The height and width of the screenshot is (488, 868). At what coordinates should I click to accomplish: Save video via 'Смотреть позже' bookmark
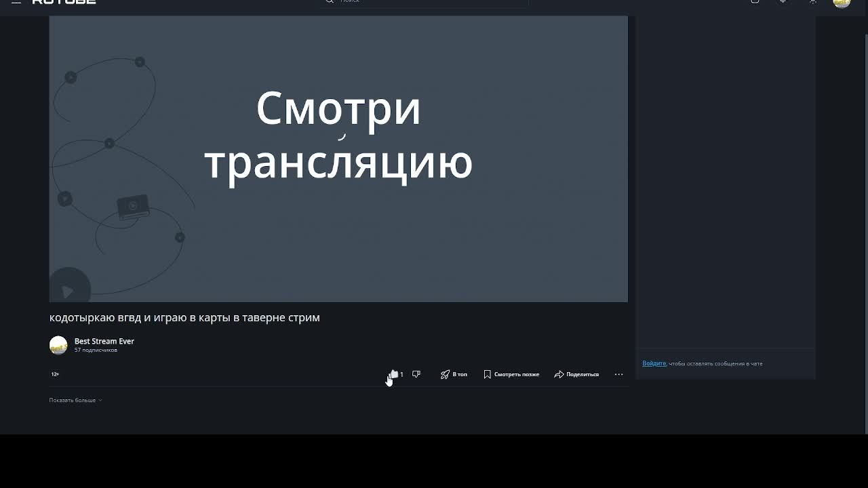click(511, 374)
